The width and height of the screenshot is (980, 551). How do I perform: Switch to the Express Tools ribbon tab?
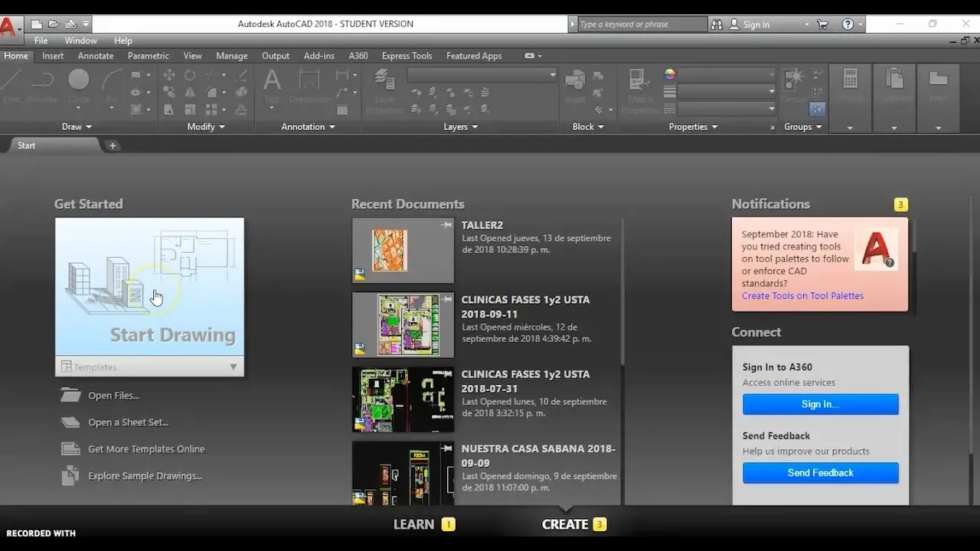(407, 56)
